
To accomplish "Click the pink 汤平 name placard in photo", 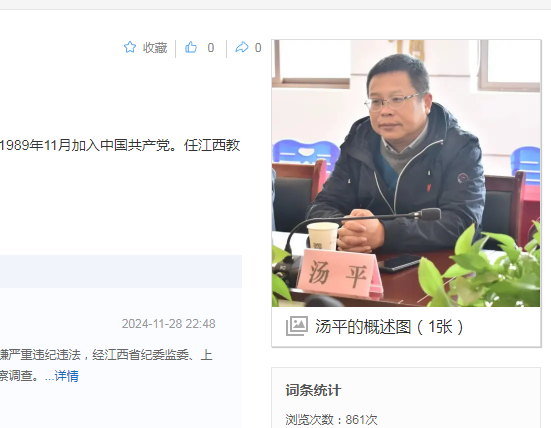I will pos(338,273).
